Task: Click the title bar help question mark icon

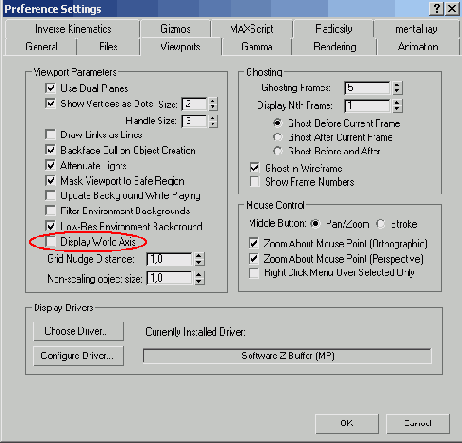Action: coord(436,8)
